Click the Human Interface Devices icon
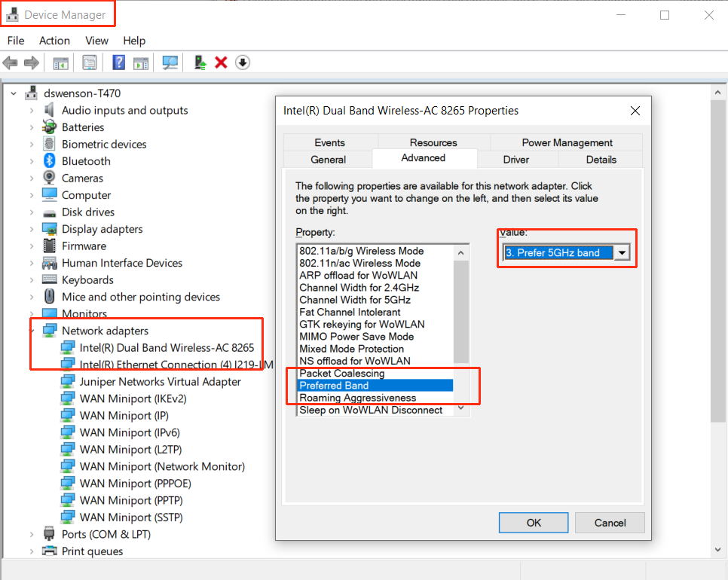Image resolution: width=728 pixels, height=580 pixels. point(49,263)
